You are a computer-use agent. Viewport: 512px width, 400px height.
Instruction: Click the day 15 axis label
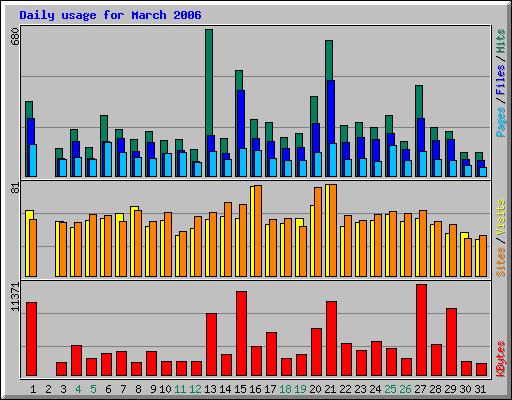pyautogui.click(x=240, y=389)
